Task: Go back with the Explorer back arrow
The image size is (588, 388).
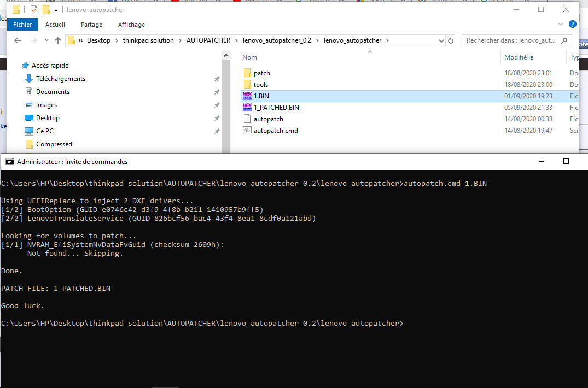Action: click(18, 40)
